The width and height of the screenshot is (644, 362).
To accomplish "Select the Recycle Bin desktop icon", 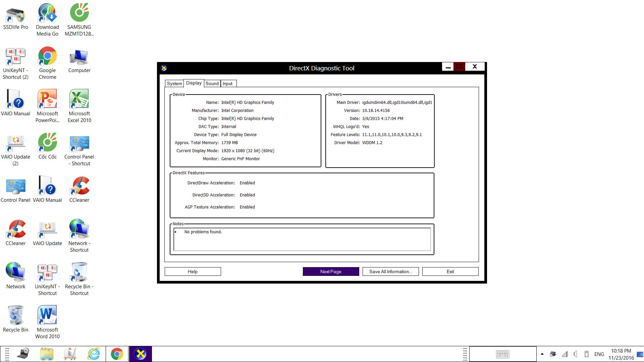I will [15, 319].
